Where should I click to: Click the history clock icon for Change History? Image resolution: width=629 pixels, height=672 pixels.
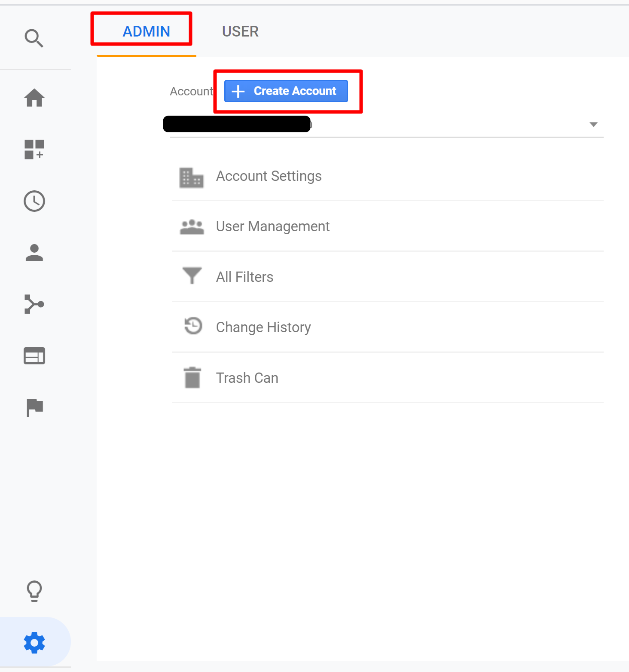point(193,326)
